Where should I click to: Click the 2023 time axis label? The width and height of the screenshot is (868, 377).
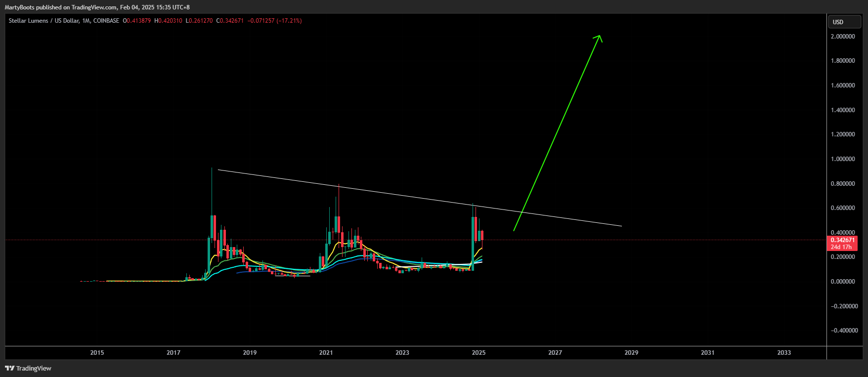click(x=402, y=353)
